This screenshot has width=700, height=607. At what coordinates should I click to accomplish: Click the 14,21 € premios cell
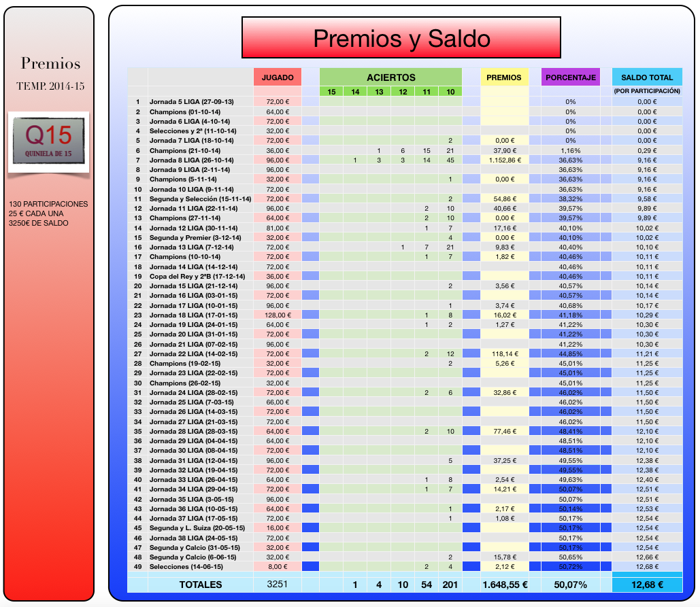pos(505,489)
